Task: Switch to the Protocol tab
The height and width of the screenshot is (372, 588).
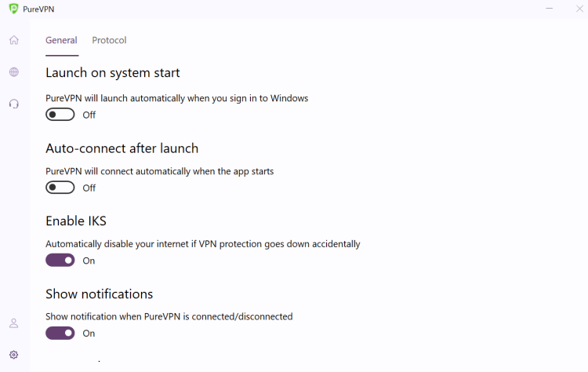Action: pyautogui.click(x=109, y=40)
